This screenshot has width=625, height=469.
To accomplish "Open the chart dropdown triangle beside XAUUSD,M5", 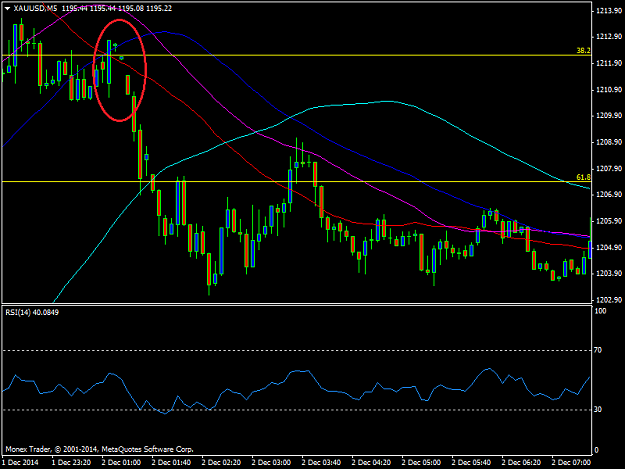I will pyautogui.click(x=7, y=8).
